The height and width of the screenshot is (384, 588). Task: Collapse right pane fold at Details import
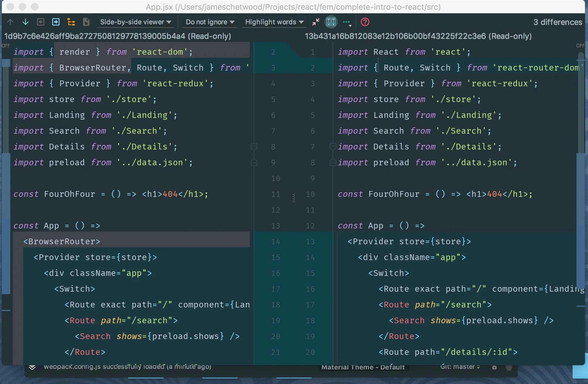[x=333, y=147]
